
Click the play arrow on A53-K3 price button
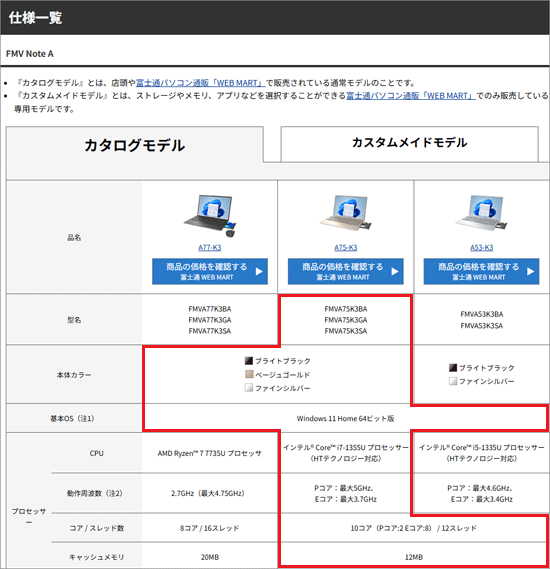[530, 271]
